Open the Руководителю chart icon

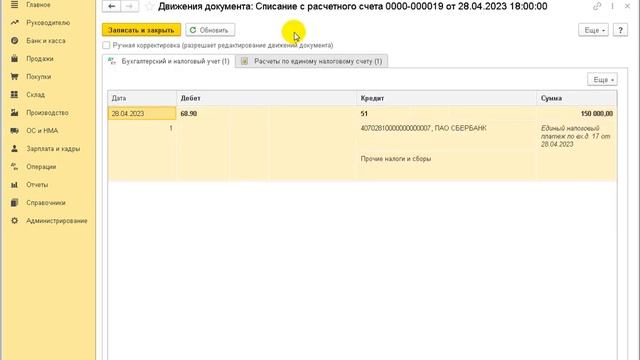tap(14, 23)
